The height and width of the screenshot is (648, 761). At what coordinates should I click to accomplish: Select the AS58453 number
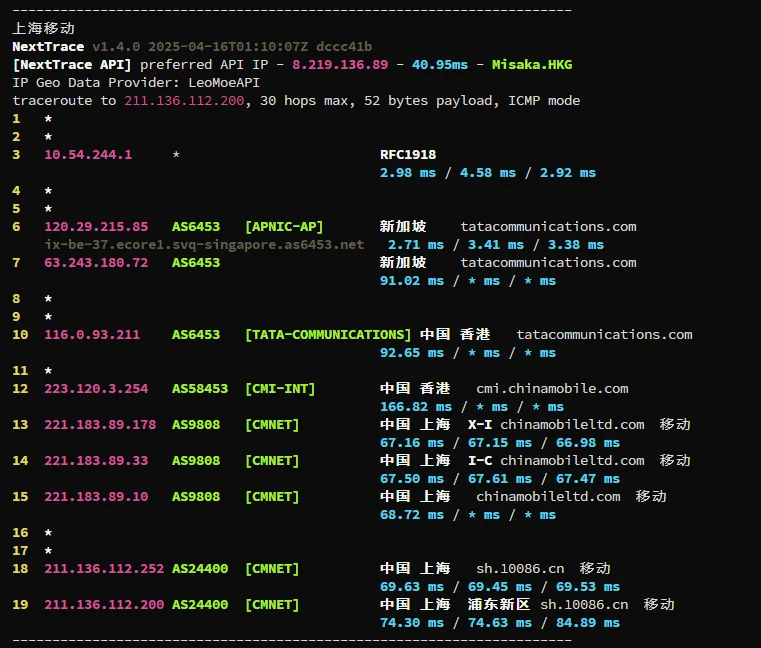click(200, 389)
